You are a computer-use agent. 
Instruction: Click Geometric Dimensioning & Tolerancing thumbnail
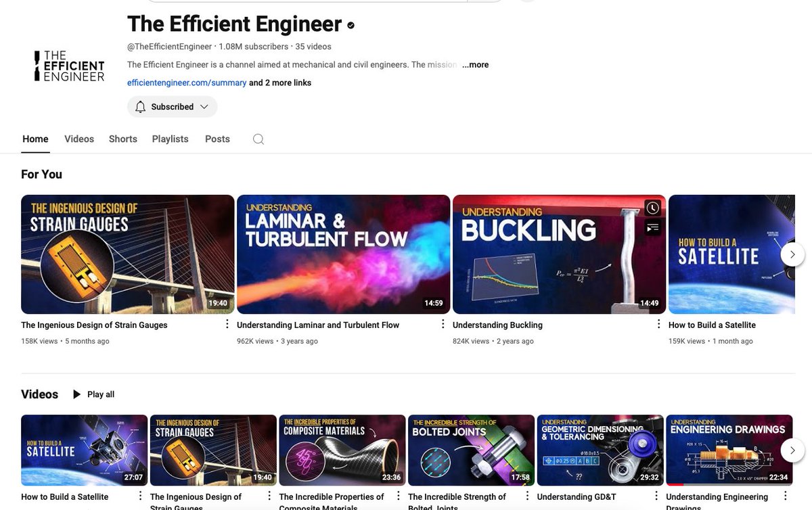pyautogui.click(x=600, y=450)
